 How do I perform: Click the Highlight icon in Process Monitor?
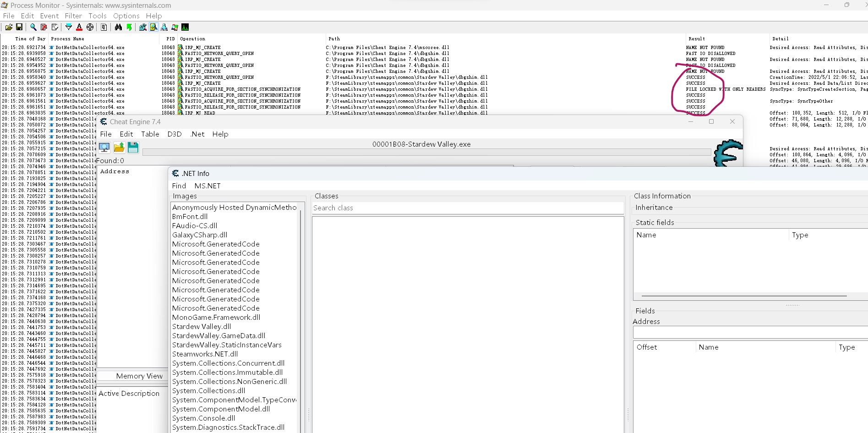[x=79, y=27]
